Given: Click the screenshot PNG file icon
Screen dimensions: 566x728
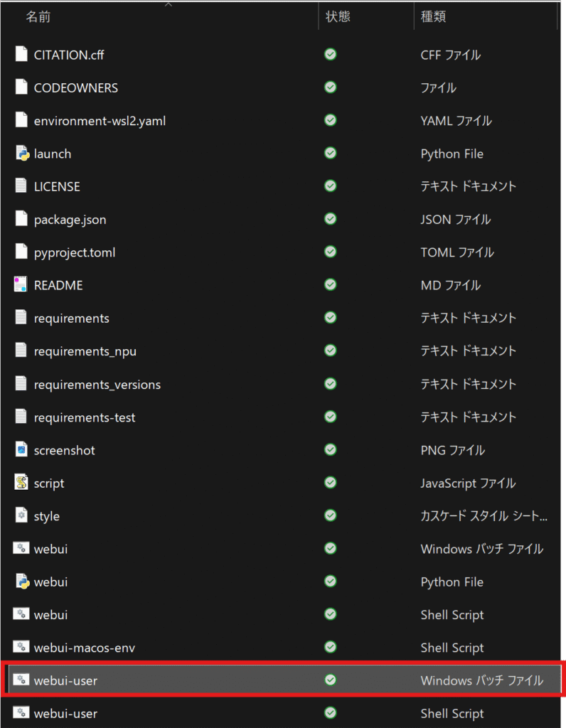Looking at the screenshot, I should point(21,450).
